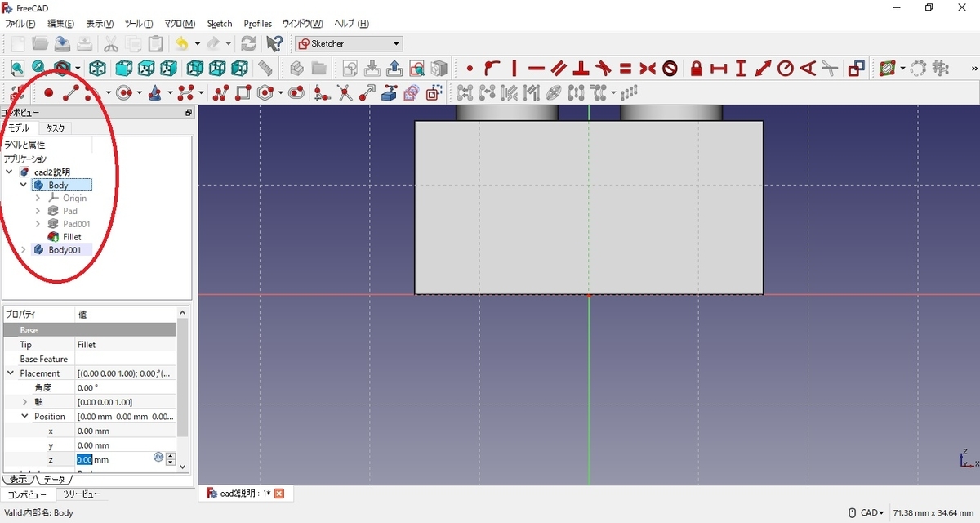Open the undo history dropdown arrow

pyautogui.click(x=197, y=44)
